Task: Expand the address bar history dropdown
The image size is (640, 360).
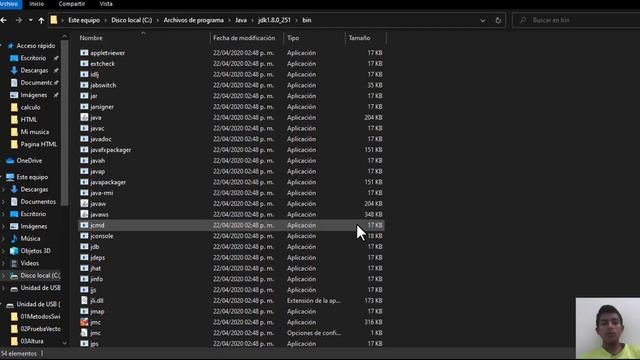Action: click(x=483, y=20)
